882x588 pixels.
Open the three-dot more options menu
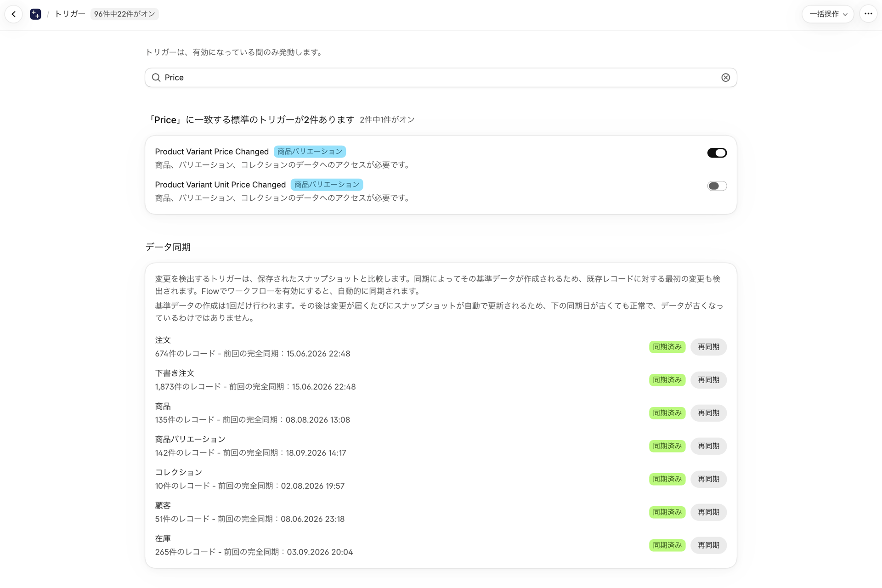(x=868, y=14)
